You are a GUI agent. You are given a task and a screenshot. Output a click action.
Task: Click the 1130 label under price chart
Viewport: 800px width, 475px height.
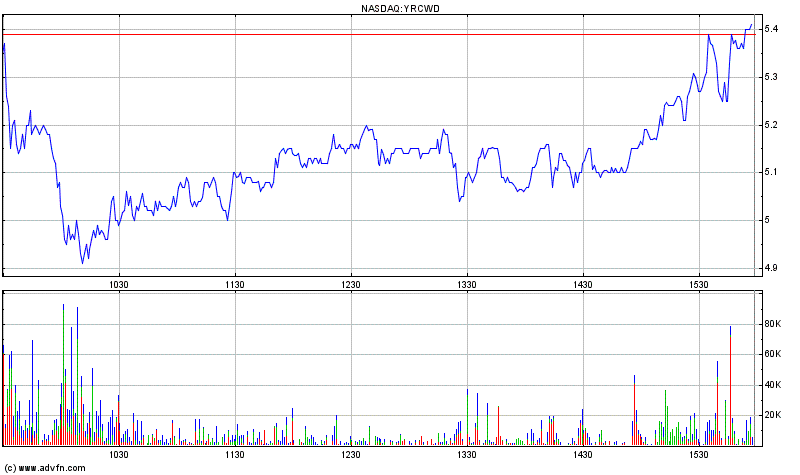(235, 285)
